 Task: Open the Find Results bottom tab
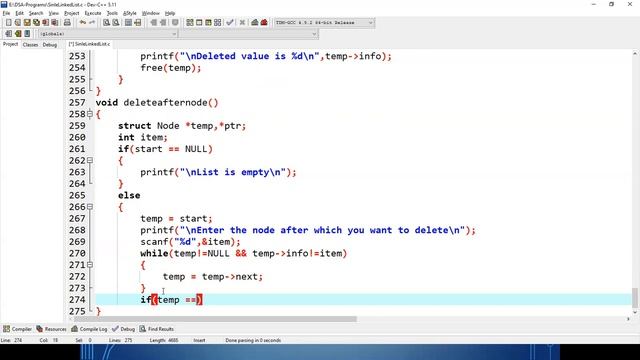click(157, 329)
